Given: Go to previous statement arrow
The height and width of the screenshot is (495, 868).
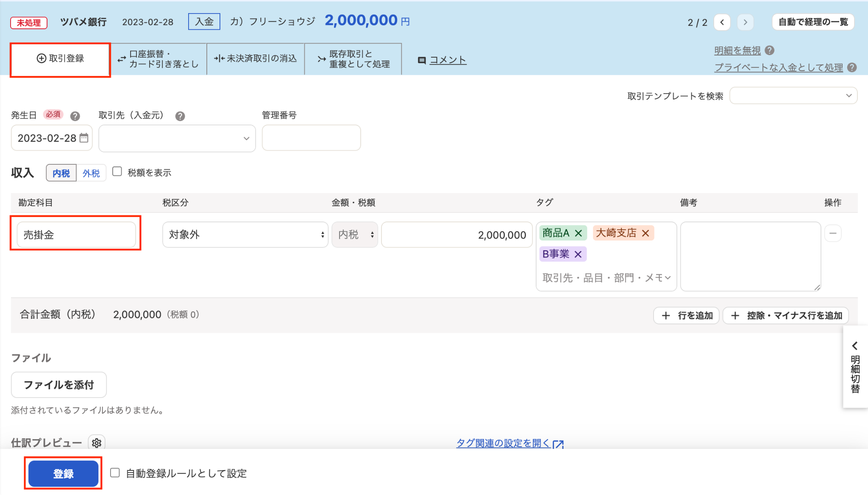Looking at the screenshot, I should [x=722, y=22].
